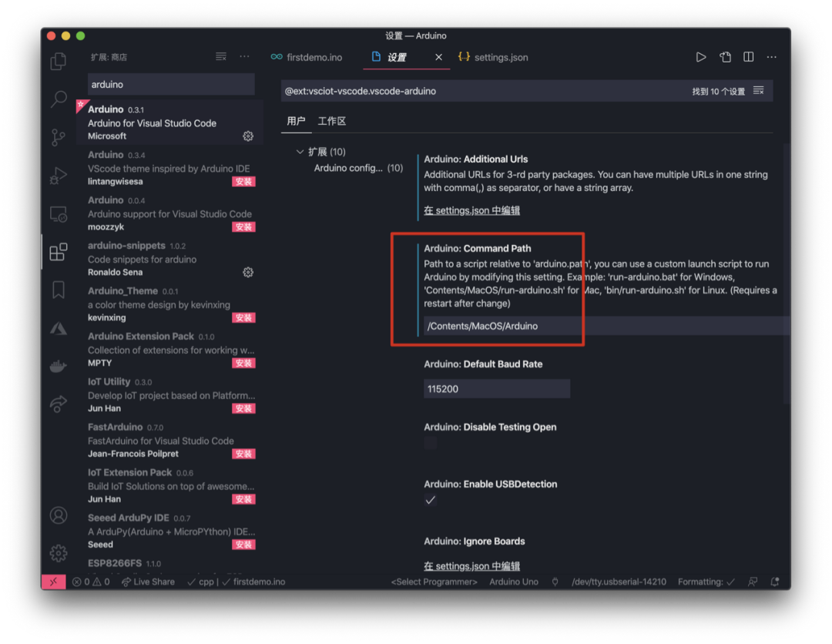The height and width of the screenshot is (644, 832).
Task: Click the arduino extension search box
Action: coord(171,84)
